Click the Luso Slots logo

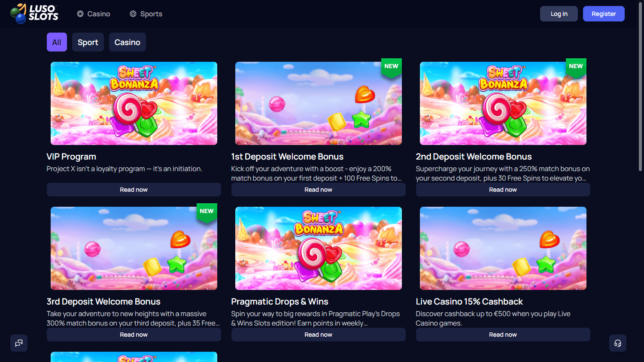(34, 14)
